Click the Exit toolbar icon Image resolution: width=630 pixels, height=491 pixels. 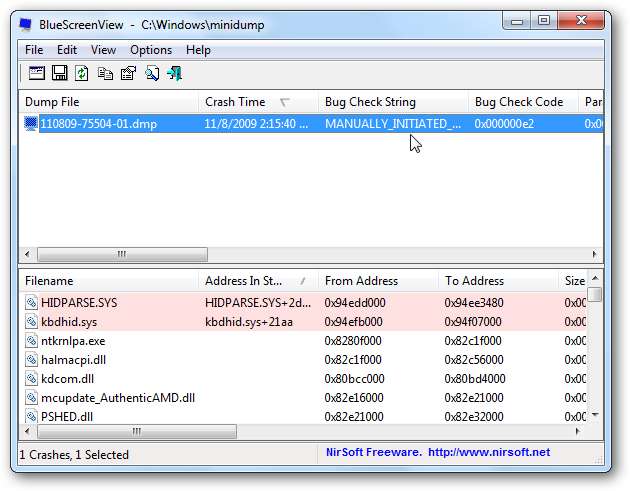[175, 73]
